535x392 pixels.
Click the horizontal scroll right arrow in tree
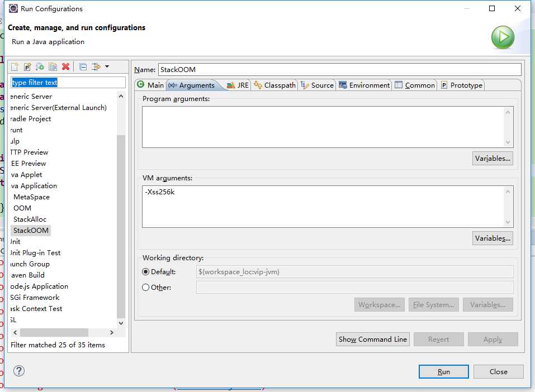(x=112, y=332)
